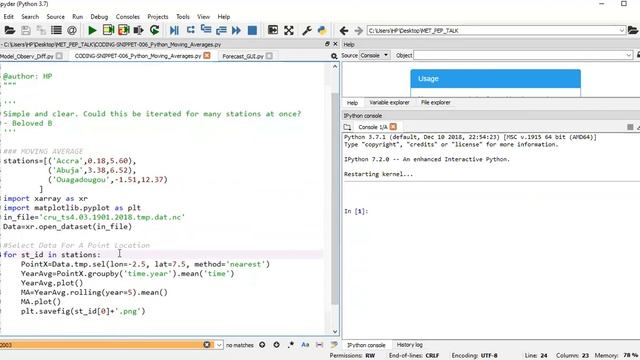Close the Forecast_GUI.py tab
The height and width of the screenshot is (360, 640).
tap(269, 56)
